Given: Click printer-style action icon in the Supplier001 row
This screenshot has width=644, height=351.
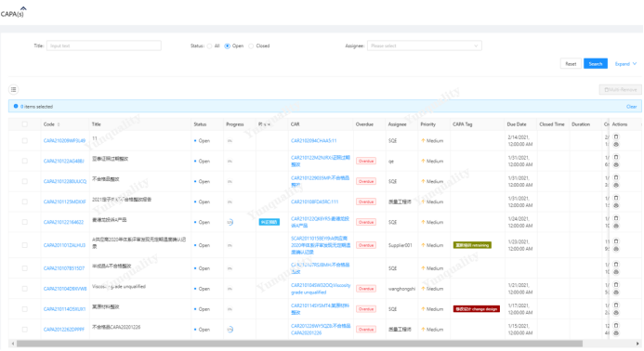Looking at the screenshot, I should (x=616, y=249).
